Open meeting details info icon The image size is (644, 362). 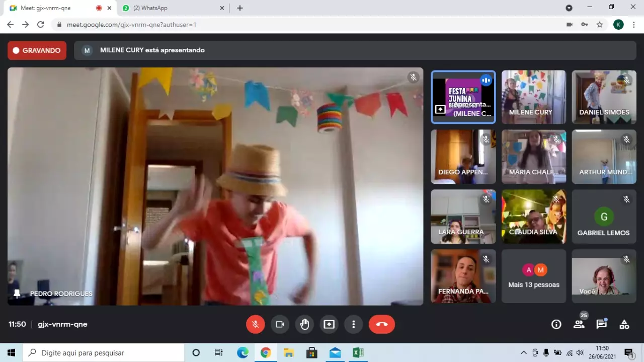(x=556, y=325)
